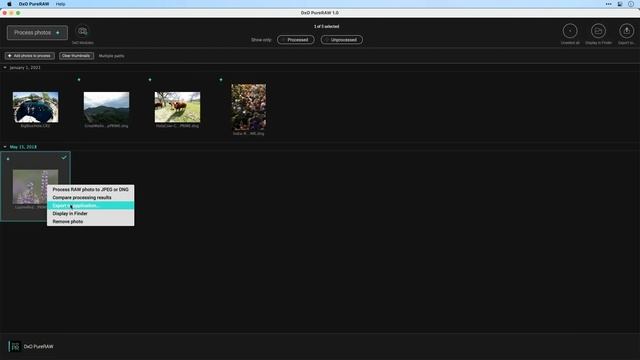Toggle the Processed filter
Image resolution: width=640 pixels, height=360 pixels.
[x=296, y=40]
